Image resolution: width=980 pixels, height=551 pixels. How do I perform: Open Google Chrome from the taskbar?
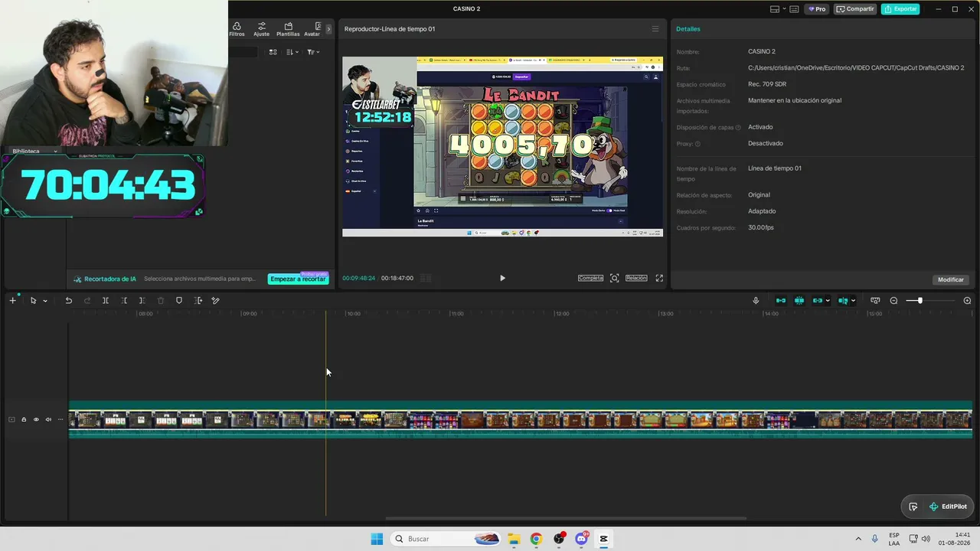tap(536, 539)
